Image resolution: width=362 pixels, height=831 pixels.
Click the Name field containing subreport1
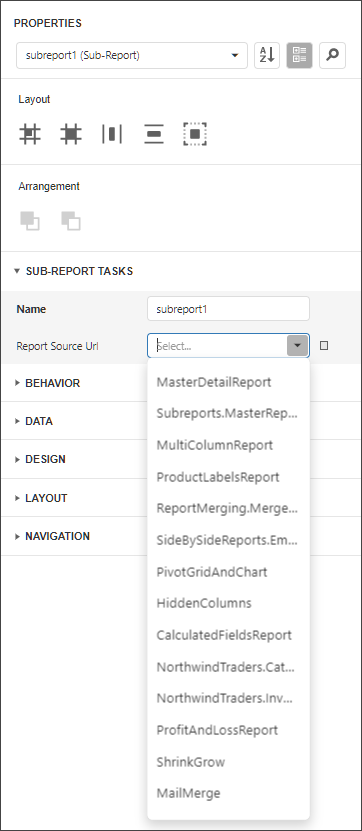tap(228, 309)
